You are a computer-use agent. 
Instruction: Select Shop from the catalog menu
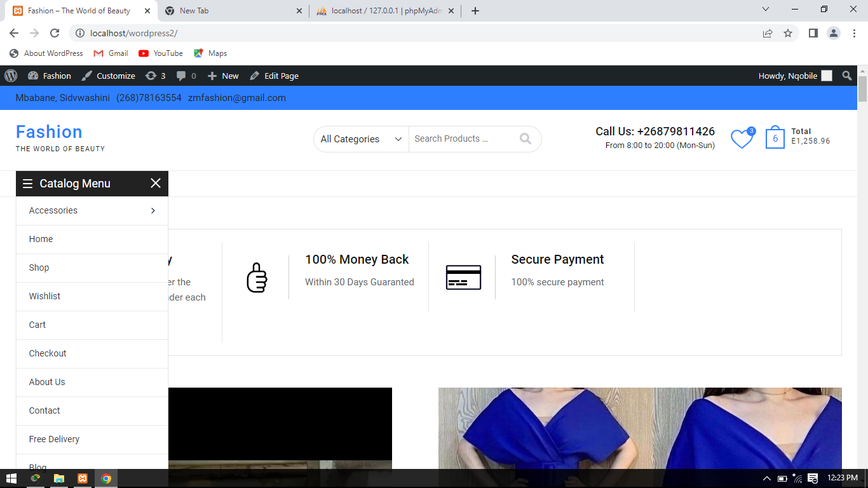click(x=39, y=268)
